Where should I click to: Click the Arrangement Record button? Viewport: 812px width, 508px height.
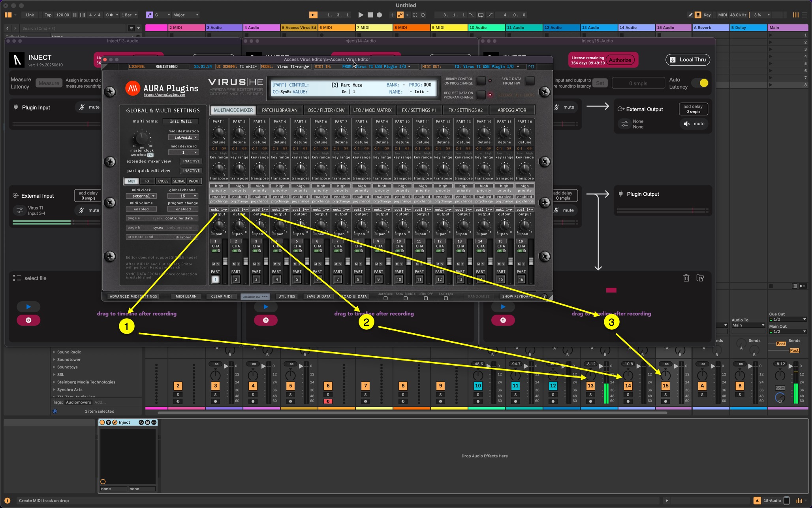380,15
